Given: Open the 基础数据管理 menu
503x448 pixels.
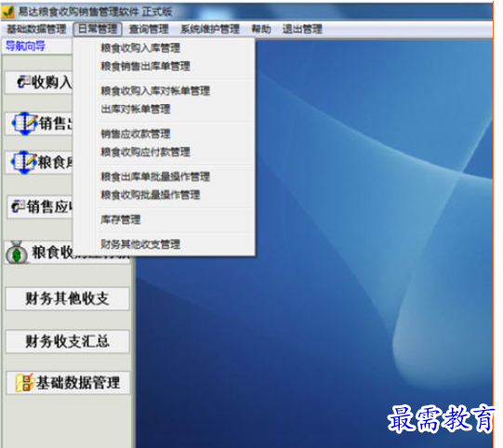Looking at the screenshot, I should click(36, 29).
